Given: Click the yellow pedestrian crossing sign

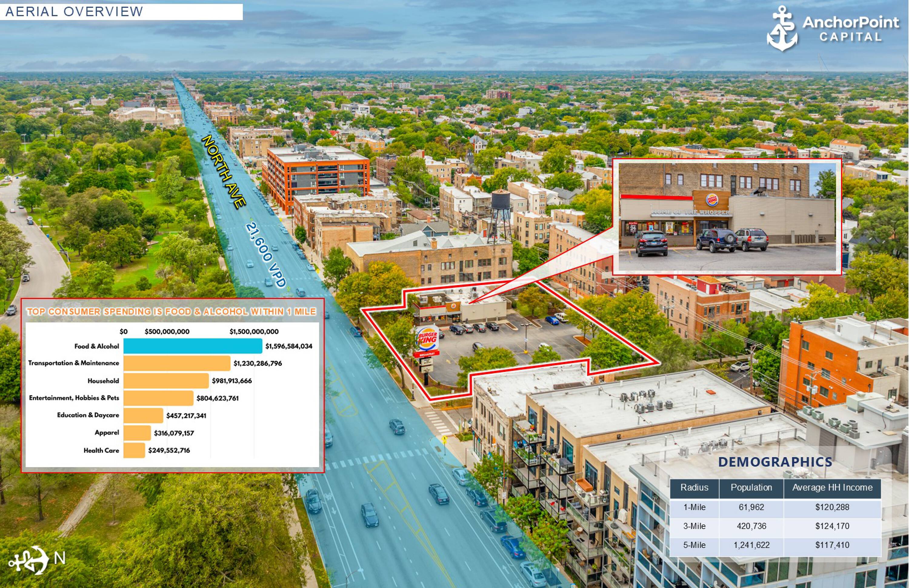Looking at the screenshot, I should tap(445, 440).
